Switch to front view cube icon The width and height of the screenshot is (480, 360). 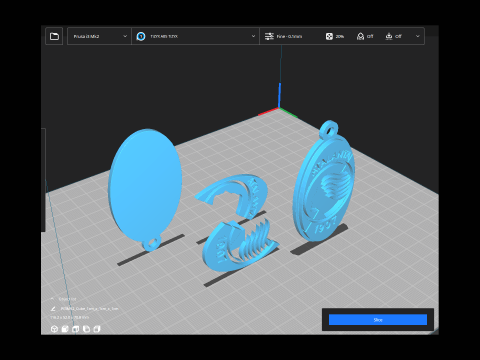pyautogui.click(x=65, y=329)
